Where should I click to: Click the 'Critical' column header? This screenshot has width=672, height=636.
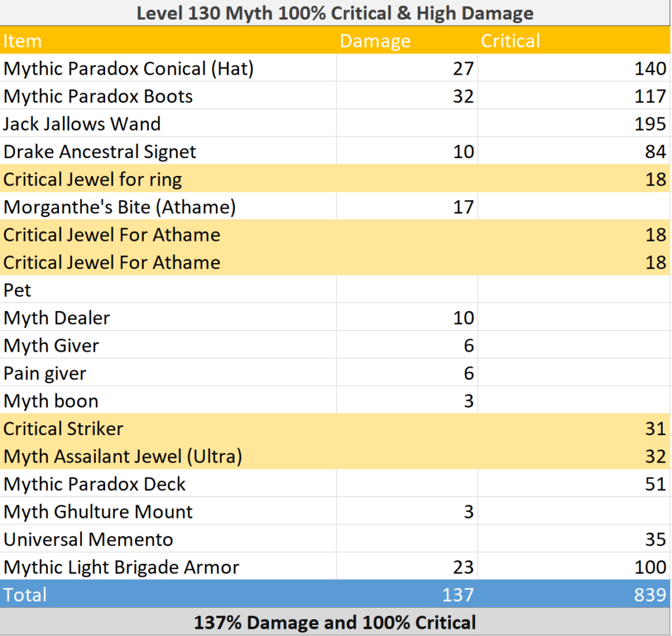[574, 41]
